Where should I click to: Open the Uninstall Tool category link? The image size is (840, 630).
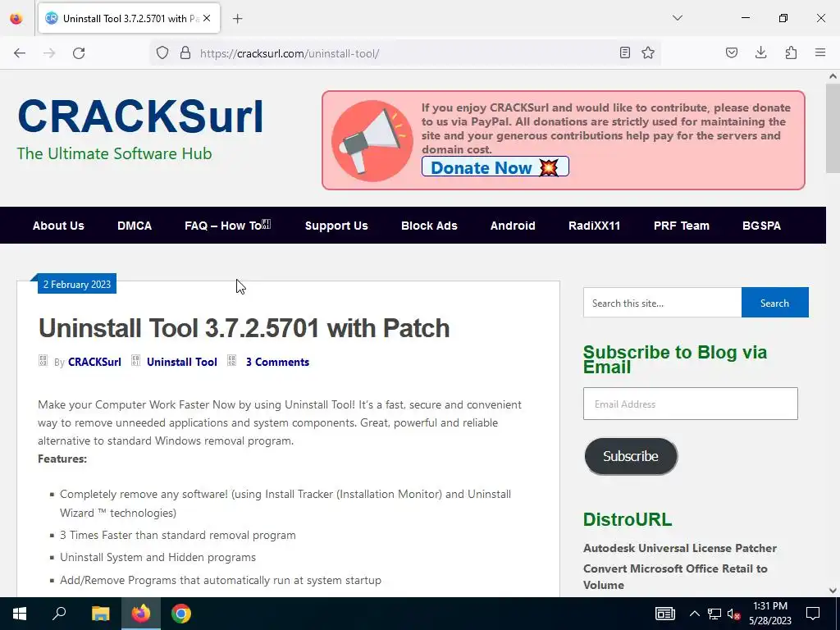pos(181,362)
